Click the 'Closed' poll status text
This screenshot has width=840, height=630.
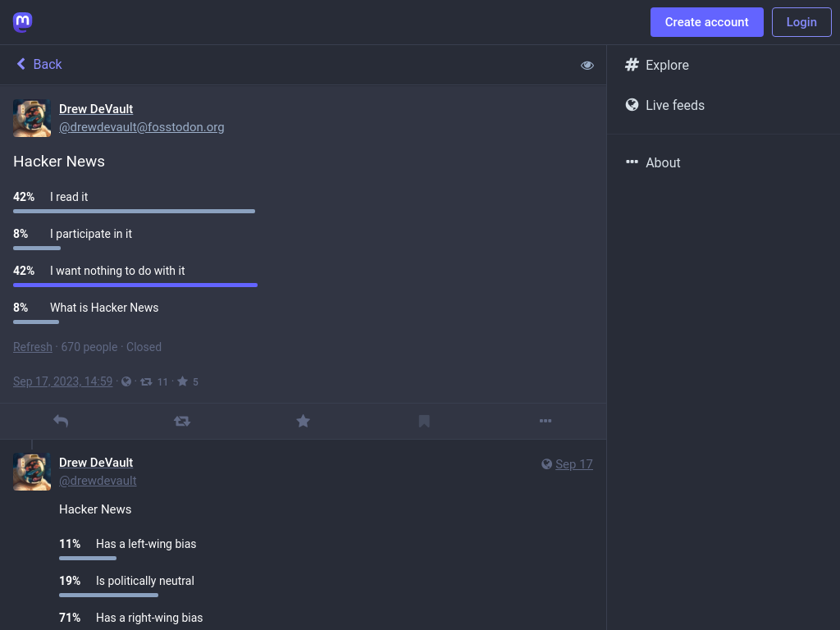point(144,347)
